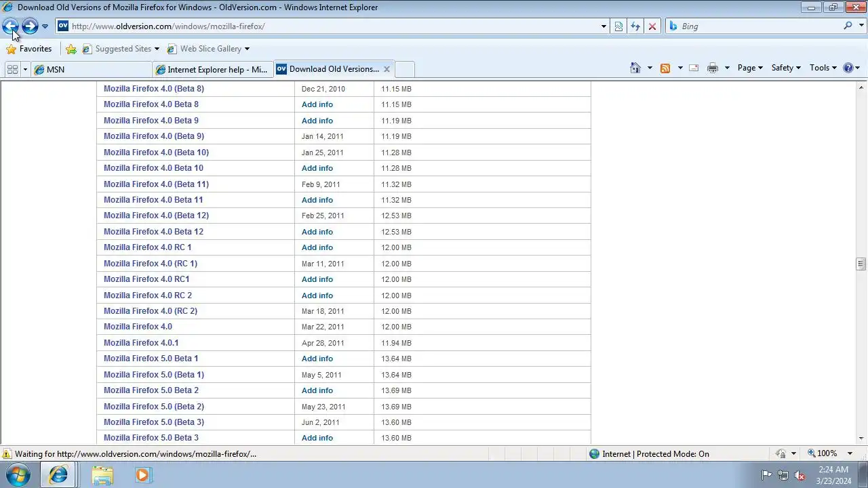Open the Safety menu
Viewport: 868px width, 488px height.
[786, 68]
